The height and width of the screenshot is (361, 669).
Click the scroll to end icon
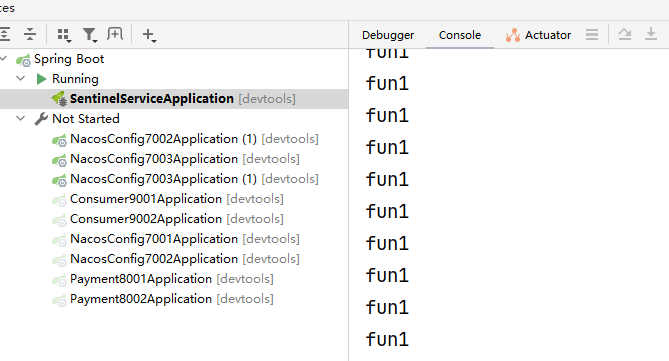pos(651,34)
